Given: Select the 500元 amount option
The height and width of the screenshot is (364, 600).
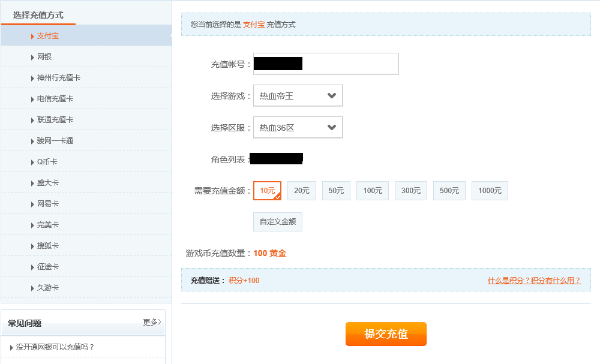Looking at the screenshot, I should click(x=449, y=191).
